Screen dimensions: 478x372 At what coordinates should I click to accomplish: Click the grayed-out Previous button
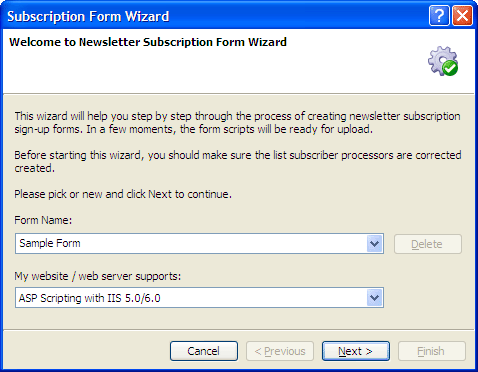(x=280, y=351)
